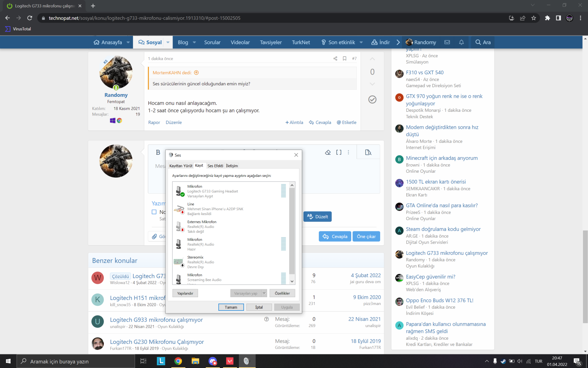Select the Line iPhone A2DP SNK device

(231, 209)
